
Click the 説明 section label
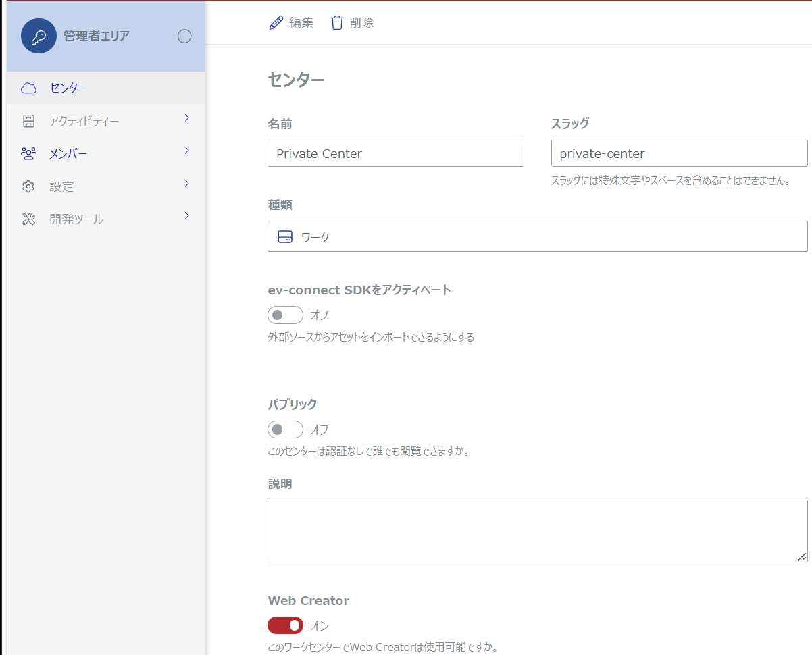click(280, 484)
